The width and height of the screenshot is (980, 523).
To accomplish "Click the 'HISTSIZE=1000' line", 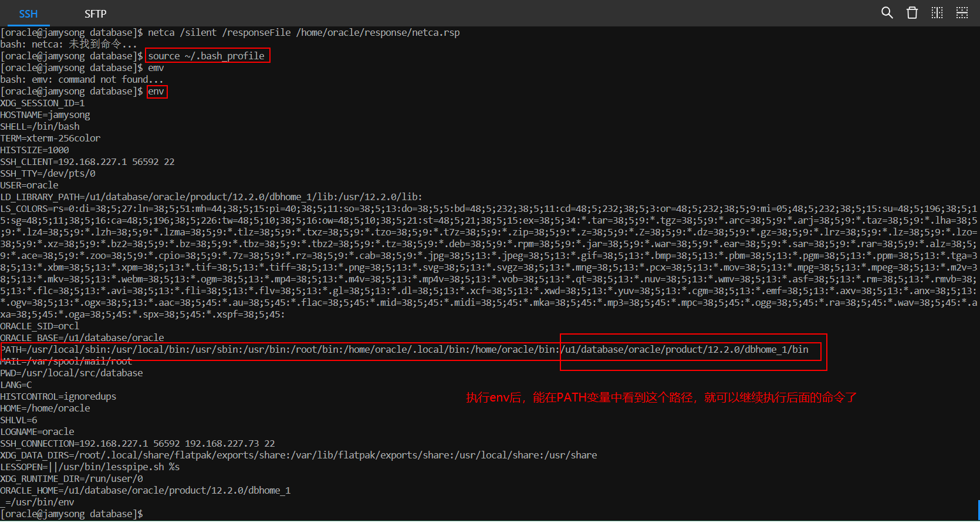I will click(x=35, y=150).
